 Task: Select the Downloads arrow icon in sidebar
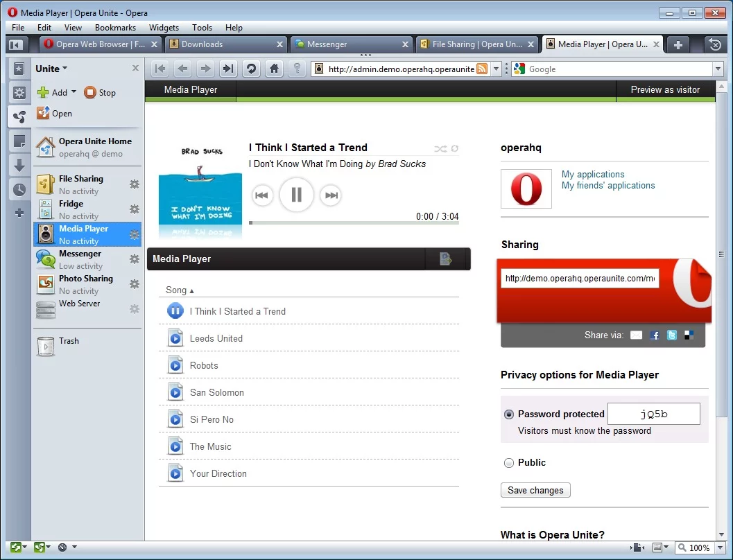pyautogui.click(x=19, y=166)
